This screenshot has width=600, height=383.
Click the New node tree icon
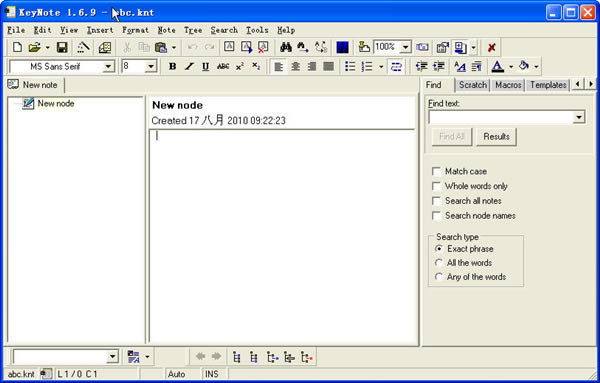[x=28, y=103]
